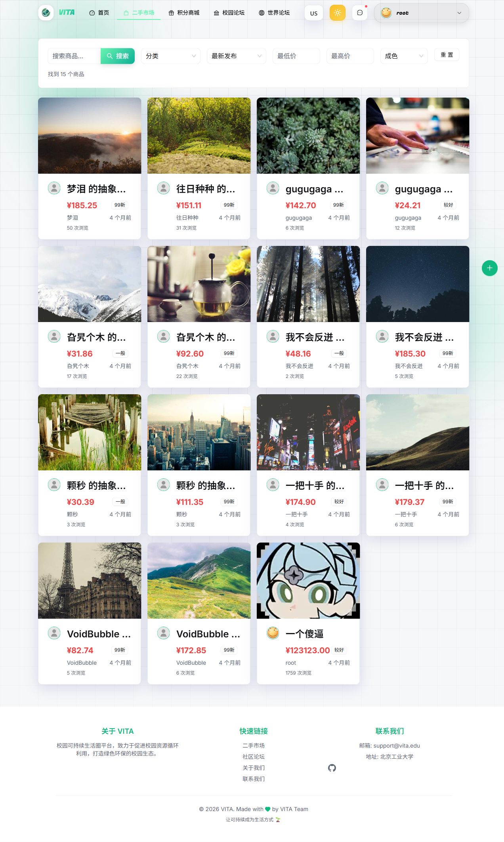
Task: Open the mossy forest product thumbnail
Action: tap(199, 136)
